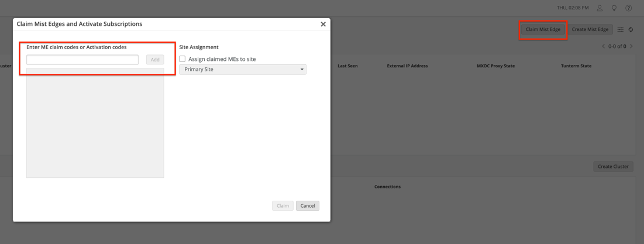Open the help question mark icon

[629, 8]
